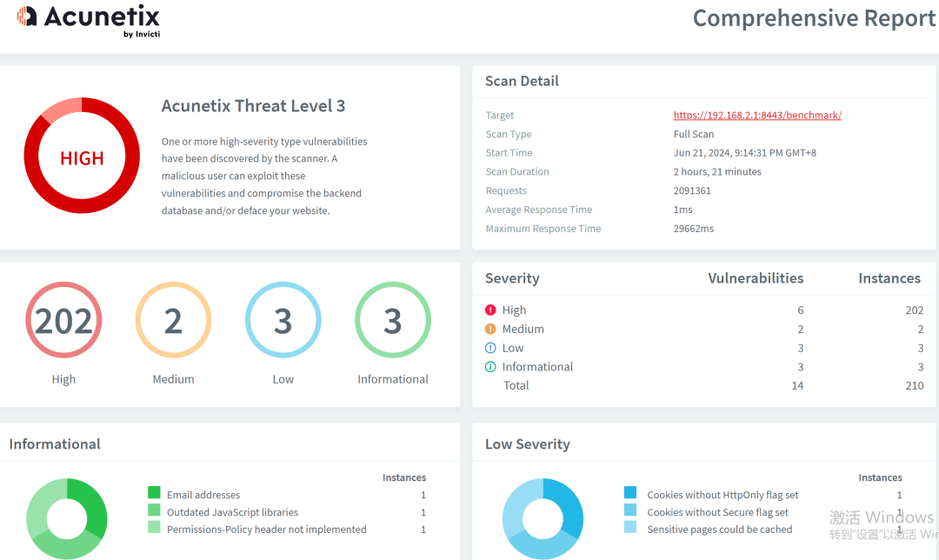The width and height of the screenshot is (939, 560).
Task: Click the Total instances value '210'
Action: coord(914,386)
